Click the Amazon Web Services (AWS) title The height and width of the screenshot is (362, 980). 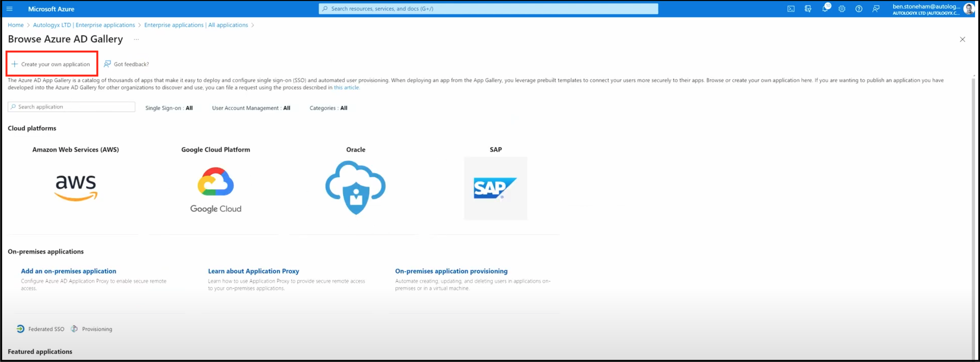point(76,150)
